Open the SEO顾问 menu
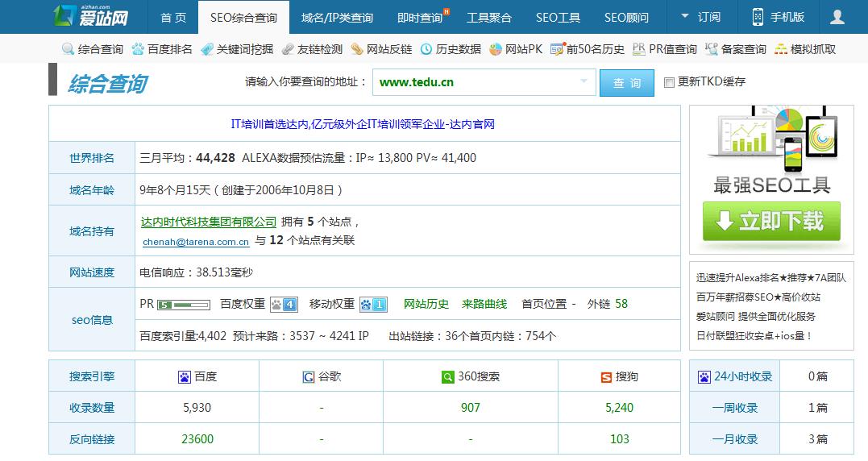Image resolution: width=868 pixels, height=461 pixels. coord(627,18)
